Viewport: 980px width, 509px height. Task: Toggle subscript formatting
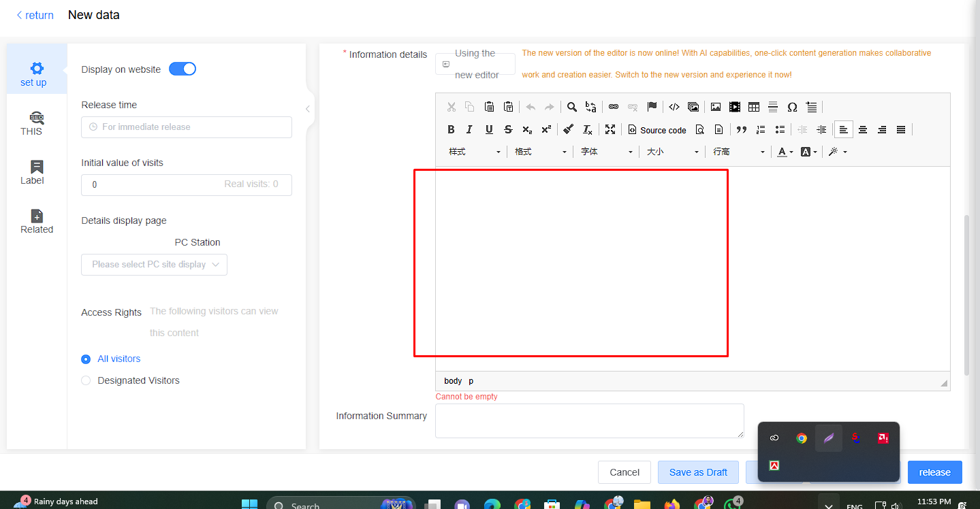point(527,129)
